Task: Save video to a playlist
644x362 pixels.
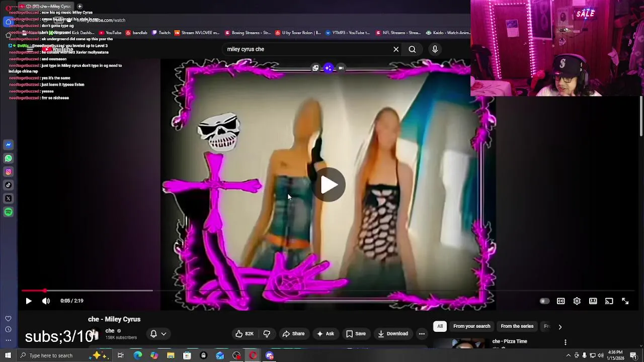Action: pyautogui.click(x=356, y=334)
